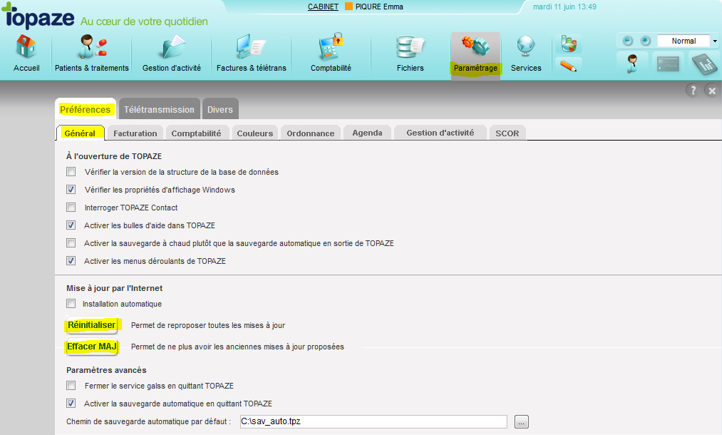722x435 pixels.
Task: Click the Normal display mode field
Action: click(x=683, y=41)
